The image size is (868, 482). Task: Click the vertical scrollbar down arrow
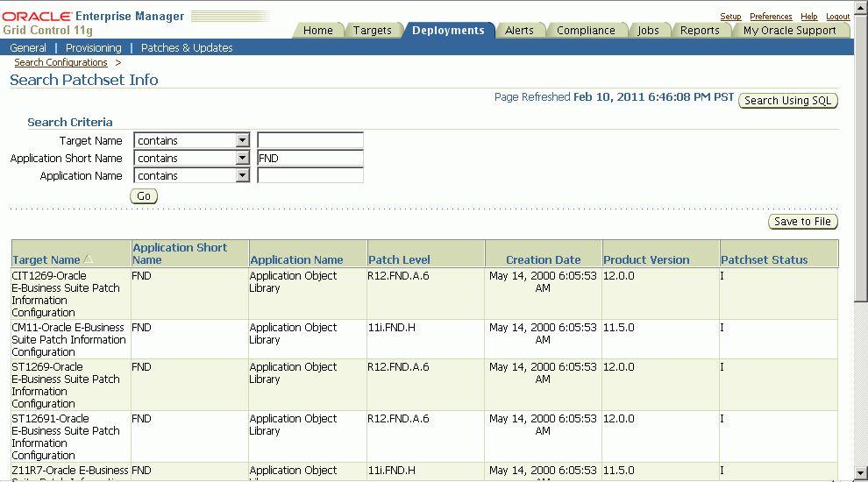[x=861, y=473]
